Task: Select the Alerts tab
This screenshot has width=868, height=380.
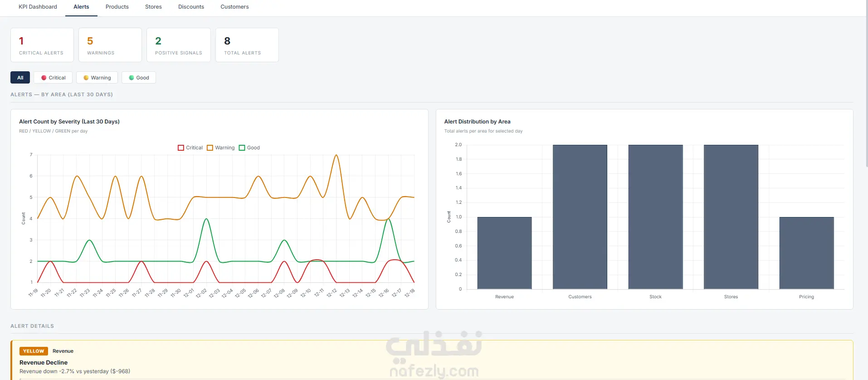Action: (81, 7)
